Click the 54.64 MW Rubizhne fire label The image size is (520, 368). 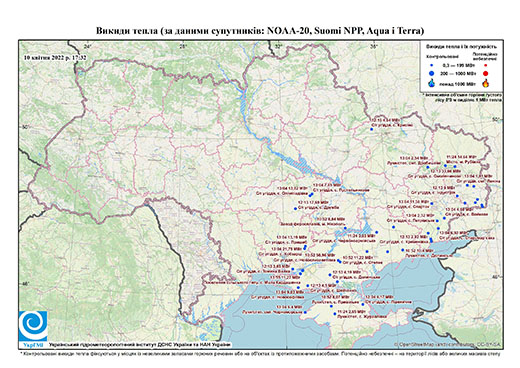(463, 159)
